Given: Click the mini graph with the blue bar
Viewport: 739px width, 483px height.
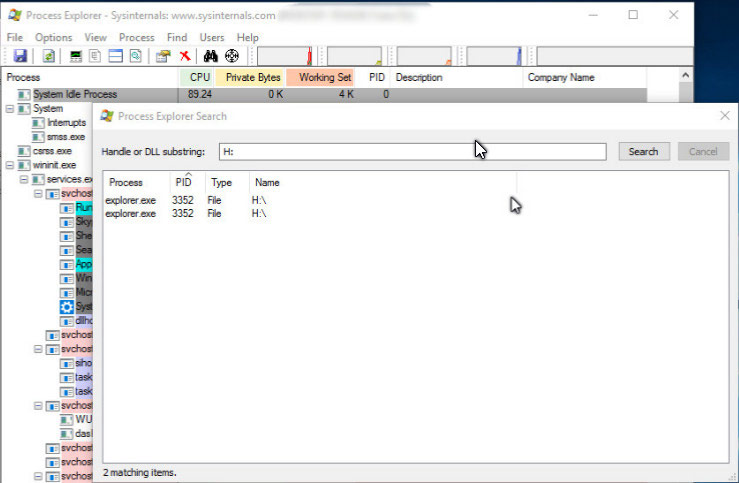Looking at the screenshot, I should pyautogui.click(x=494, y=56).
